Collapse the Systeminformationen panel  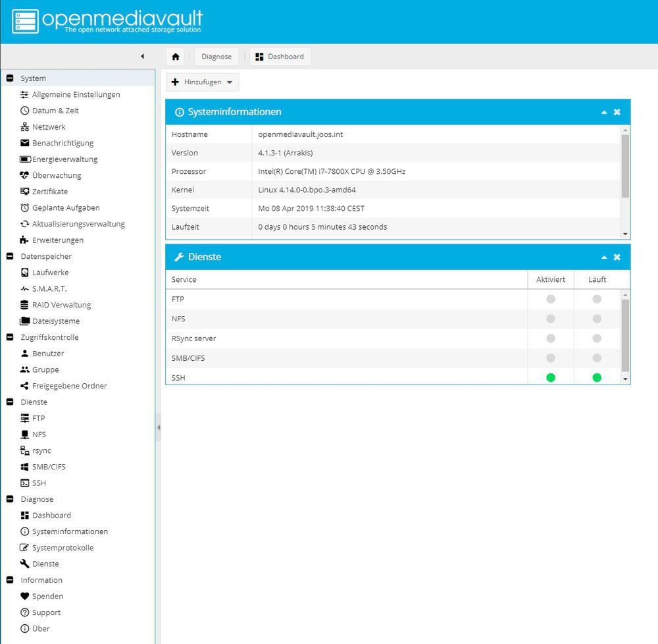(x=604, y=113)
